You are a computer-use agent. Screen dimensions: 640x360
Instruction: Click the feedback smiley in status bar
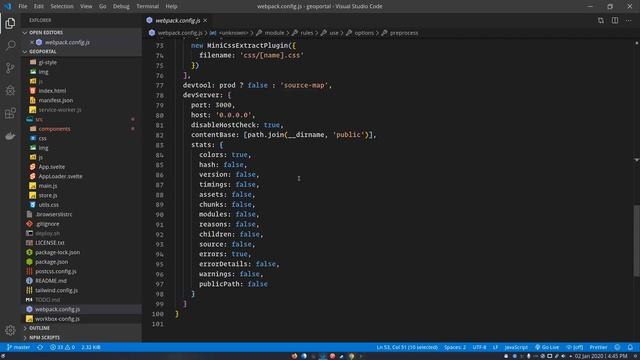pyautogui.click(x=618, y=347)
